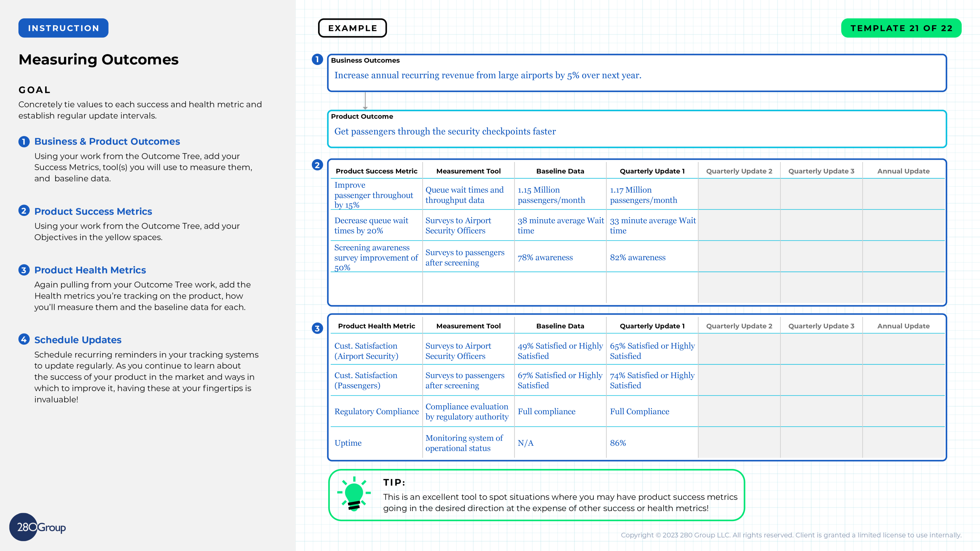The width and height of the screenshot is (980, 551).
Task: Click Annual Update header in success table
Action: [x=904, y=171]
